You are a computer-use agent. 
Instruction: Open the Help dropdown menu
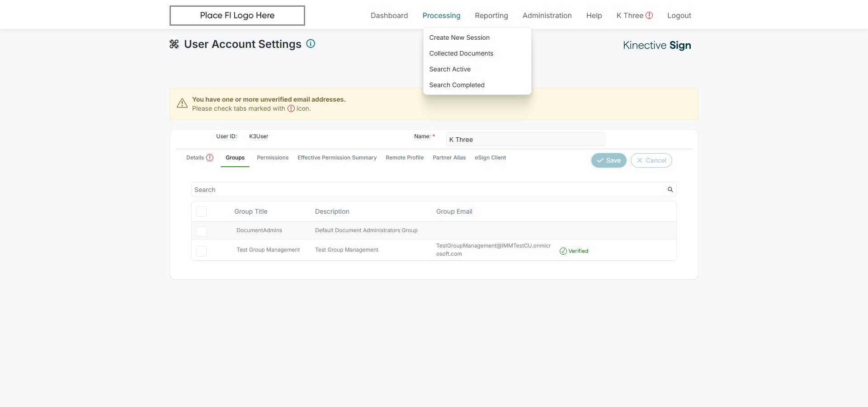tap(594, 15)
